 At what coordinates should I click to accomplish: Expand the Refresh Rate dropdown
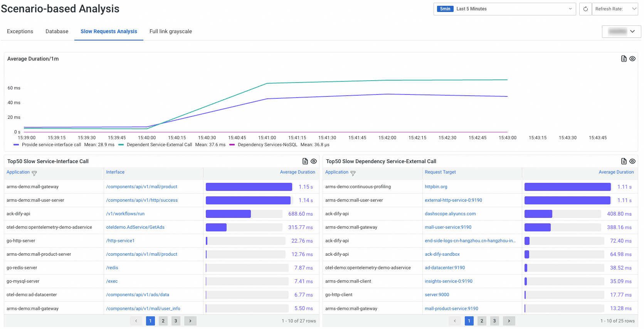[615, 9]
